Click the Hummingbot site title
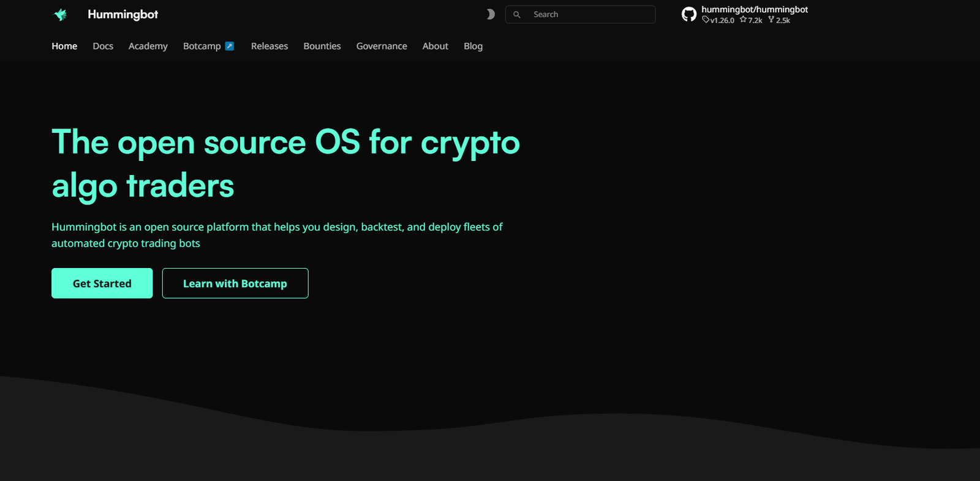The width and height of the screenshot is (980, 481). pyautogui.click(x=123, y=15)
